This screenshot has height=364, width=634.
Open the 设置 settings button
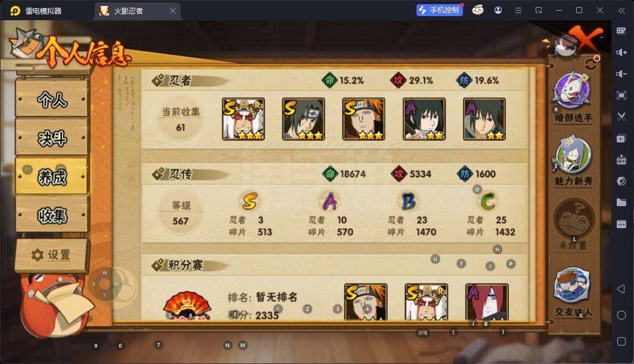coord(52,255)
